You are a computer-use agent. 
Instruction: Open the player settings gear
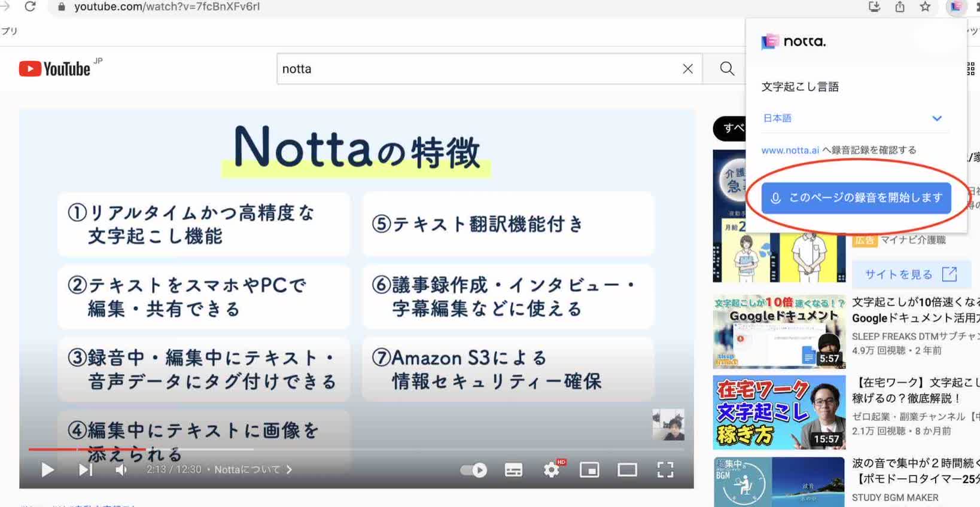click(552, 470)
